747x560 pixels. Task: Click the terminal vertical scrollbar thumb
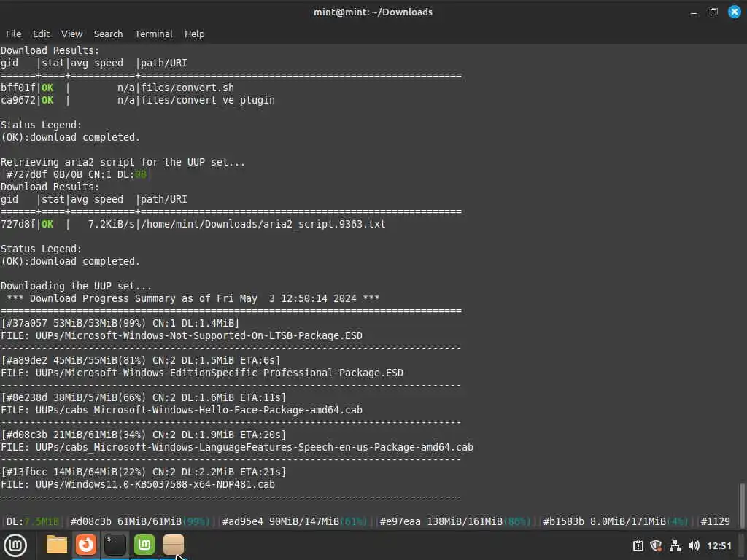(741, 505)
